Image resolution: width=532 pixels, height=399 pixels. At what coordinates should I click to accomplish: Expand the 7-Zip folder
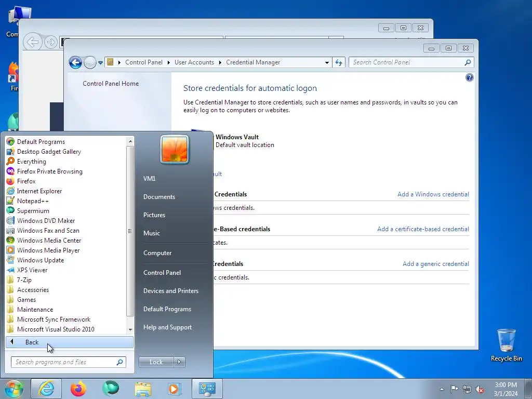(x=24, y=280)
